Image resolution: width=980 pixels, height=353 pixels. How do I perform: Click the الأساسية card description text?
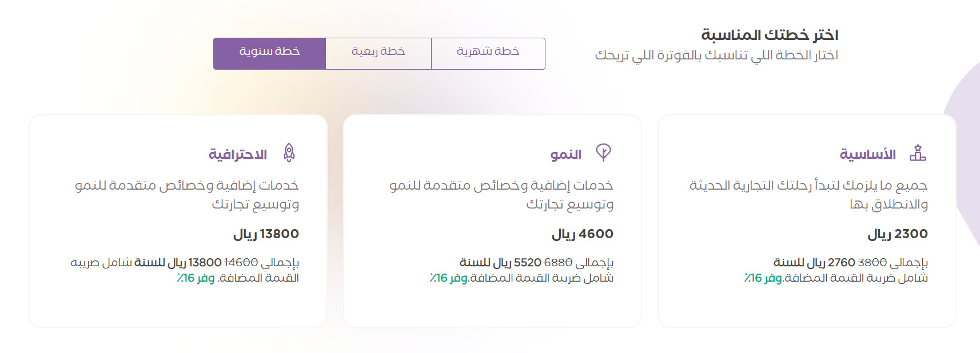[x=808, y=194]
